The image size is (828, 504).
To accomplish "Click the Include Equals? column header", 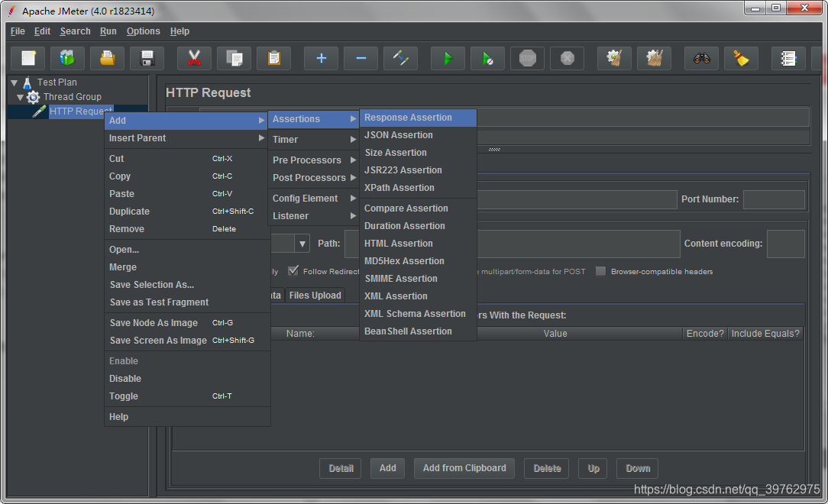I will coord(765,334).
